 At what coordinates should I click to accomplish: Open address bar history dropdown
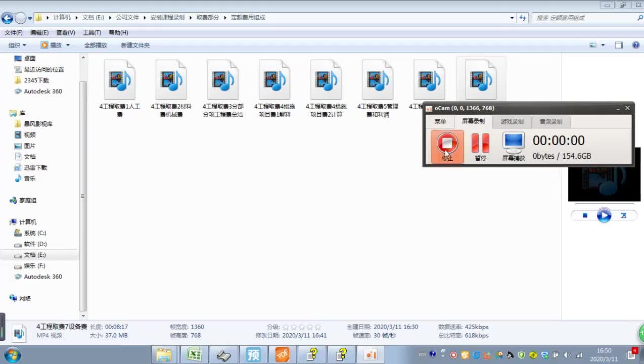[x=512, y=18]
